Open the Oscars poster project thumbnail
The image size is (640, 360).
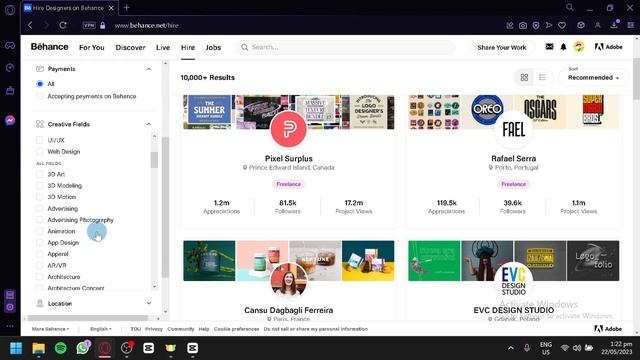point(540,111)
